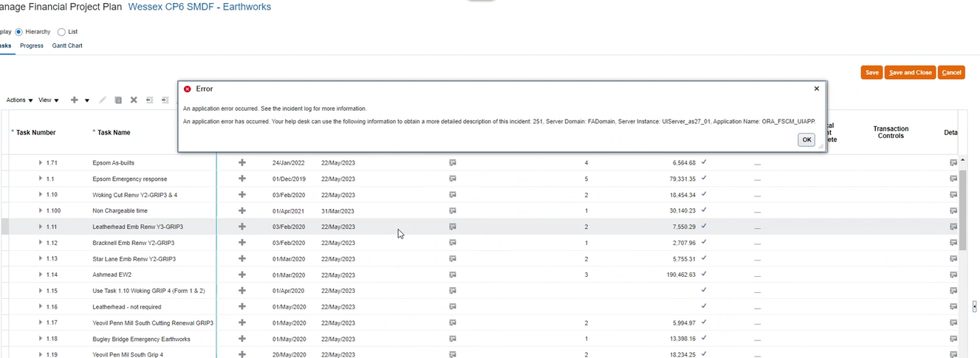Click the indent task icon in toolbar
The width and height of the screenshot is (980, 358).
pyautogui.click(x=165, y=100)
